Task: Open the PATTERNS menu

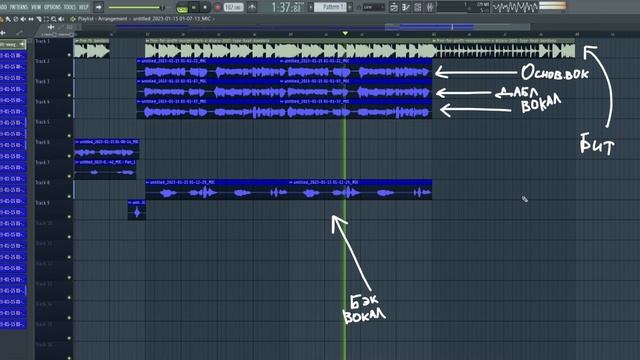Action: (18, 7)
